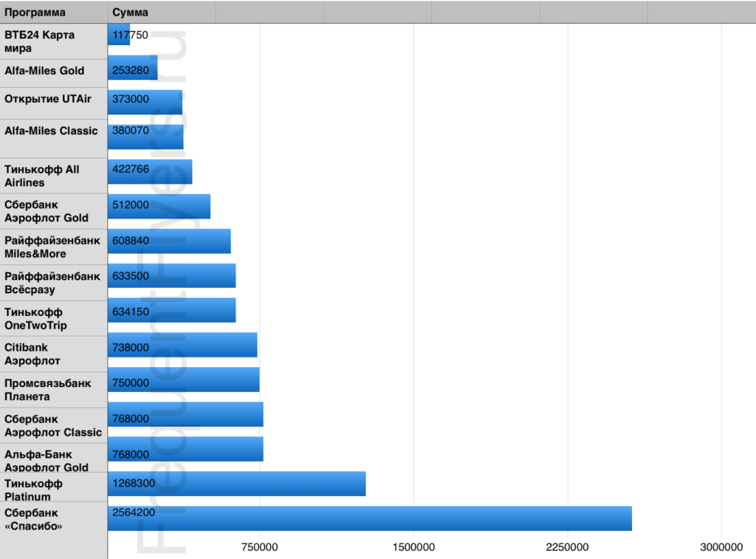Click the value 253280 on the chart

coord(131,70)
